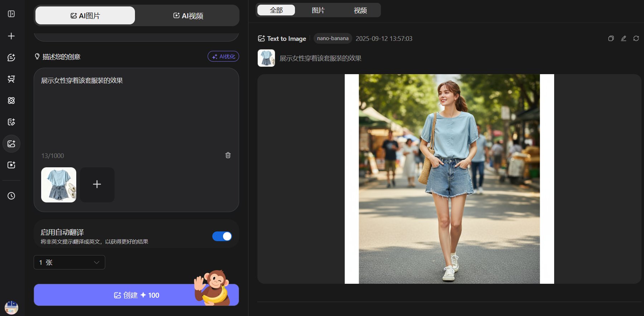Open the chat bubble tool in sidebar
The image size is (644, 316).
[x=11, y=57]
